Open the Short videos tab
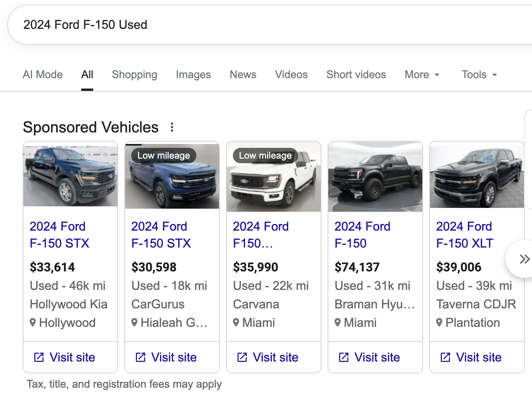532x395 pixels. [356, 75]
